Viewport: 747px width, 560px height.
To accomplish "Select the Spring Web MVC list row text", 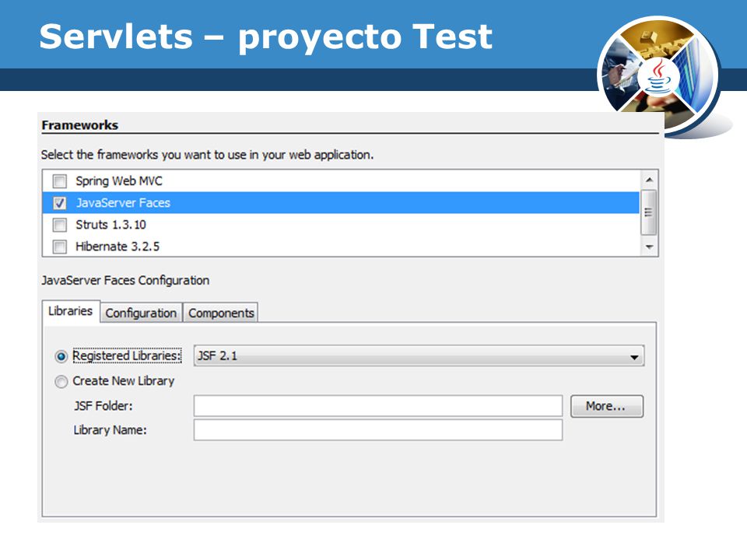I will click(x=119, y=181).
